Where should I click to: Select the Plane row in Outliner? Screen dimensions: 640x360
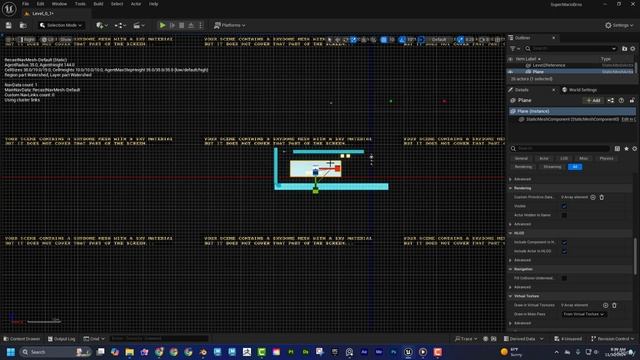pyautogui.click(x=571, y=72)
